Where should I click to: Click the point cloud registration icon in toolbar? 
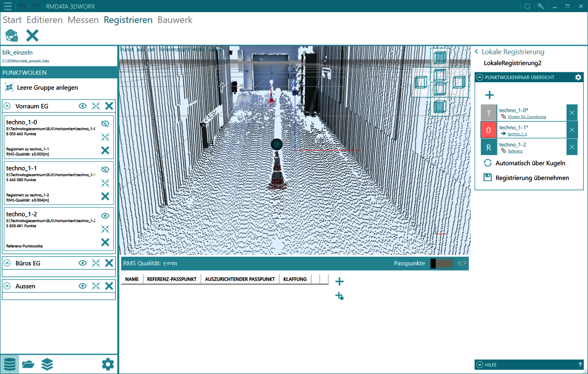click(12, 36)
